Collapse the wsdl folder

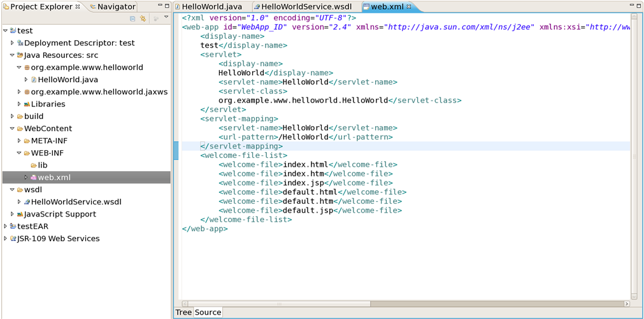pos(12,190)
